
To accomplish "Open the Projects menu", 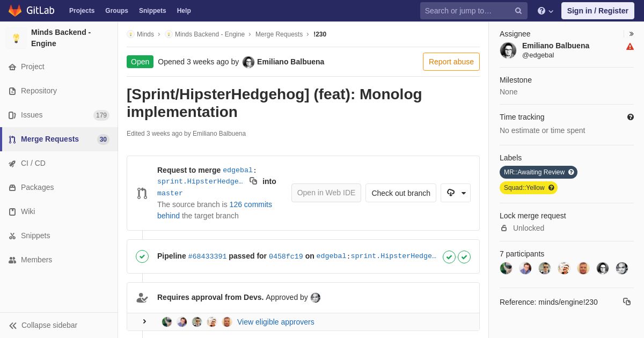I will pos(82,11).
